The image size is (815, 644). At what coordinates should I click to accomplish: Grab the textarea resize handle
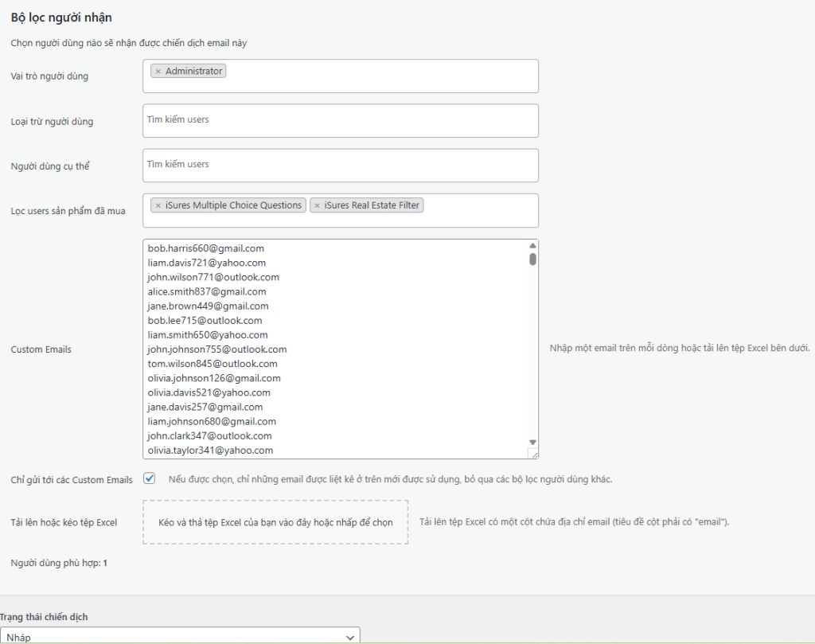533,453
